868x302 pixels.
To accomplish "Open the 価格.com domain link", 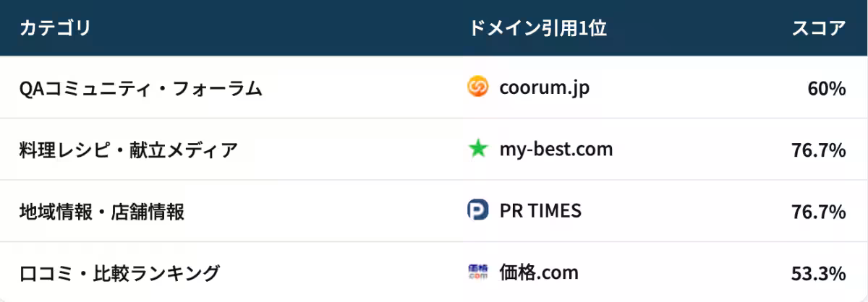I will pyautogui.click(x=539, y=272).
